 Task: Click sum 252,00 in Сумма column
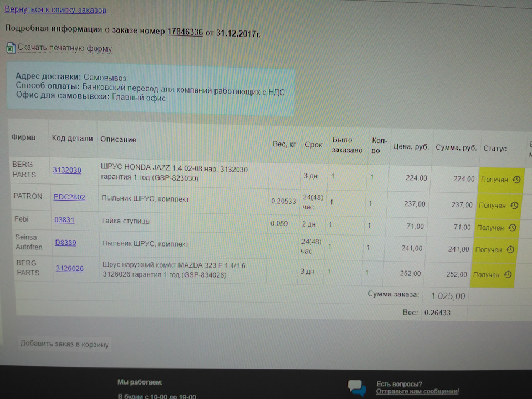tap(456, 274)
